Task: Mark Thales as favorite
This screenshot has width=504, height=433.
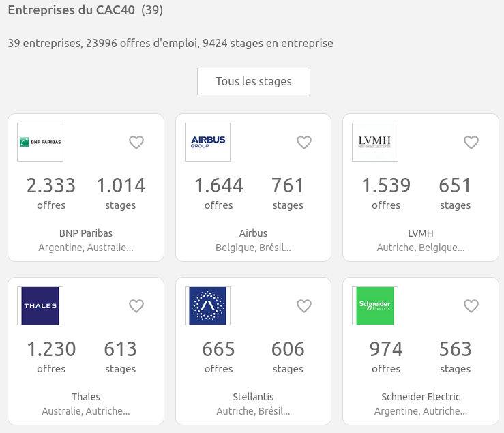Action: [x=136, y=306]
